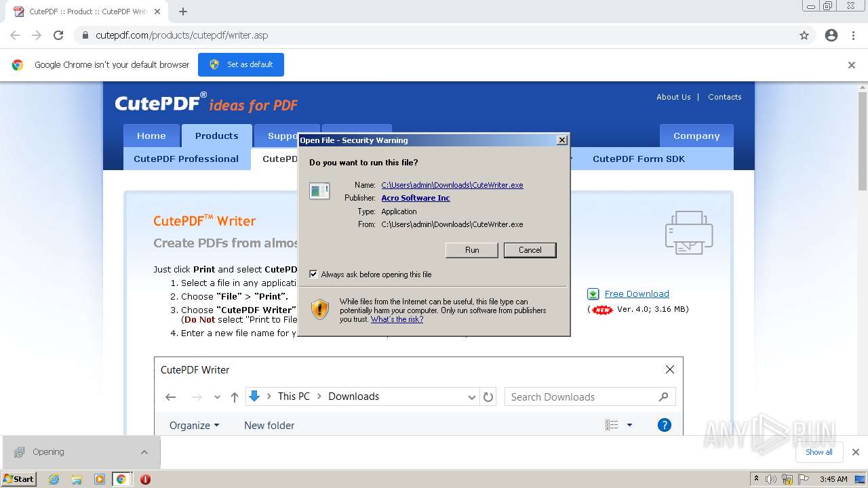This screenshot has height=488, width=868.
Task: Expand the path dropdown in Downloads illustration
Action: click(x=472, y=397)
